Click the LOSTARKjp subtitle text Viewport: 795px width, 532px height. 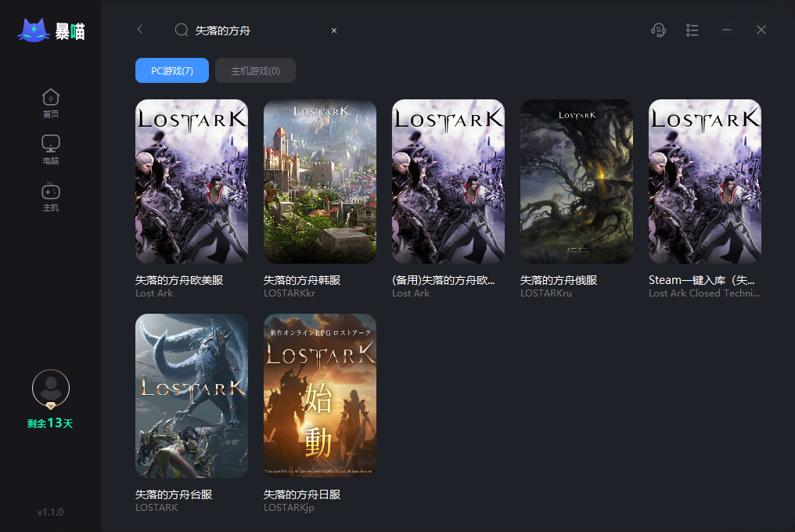click(289, 508)
